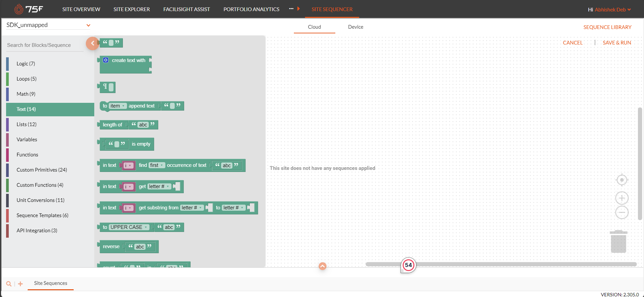Open the UPPER CASE dropdown
The width and height of the screenshot is (644, 297).
pyautogui.click(x=129, y=227)
